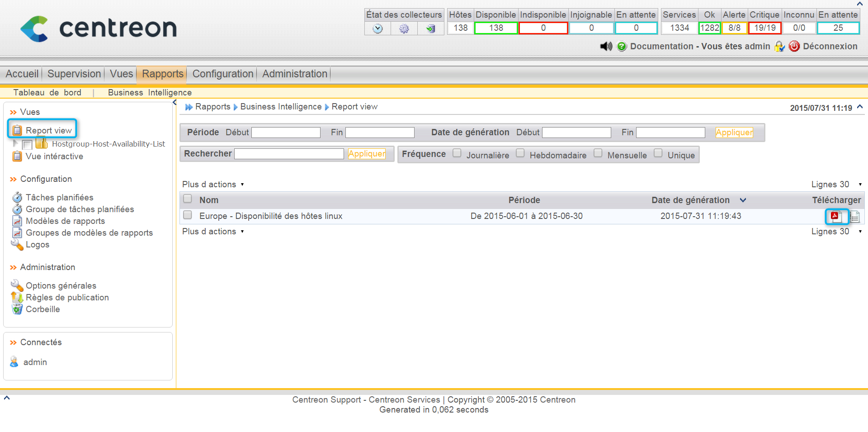
Task: Toggle the sound speaker icon
Action: [x=606, y=46]
